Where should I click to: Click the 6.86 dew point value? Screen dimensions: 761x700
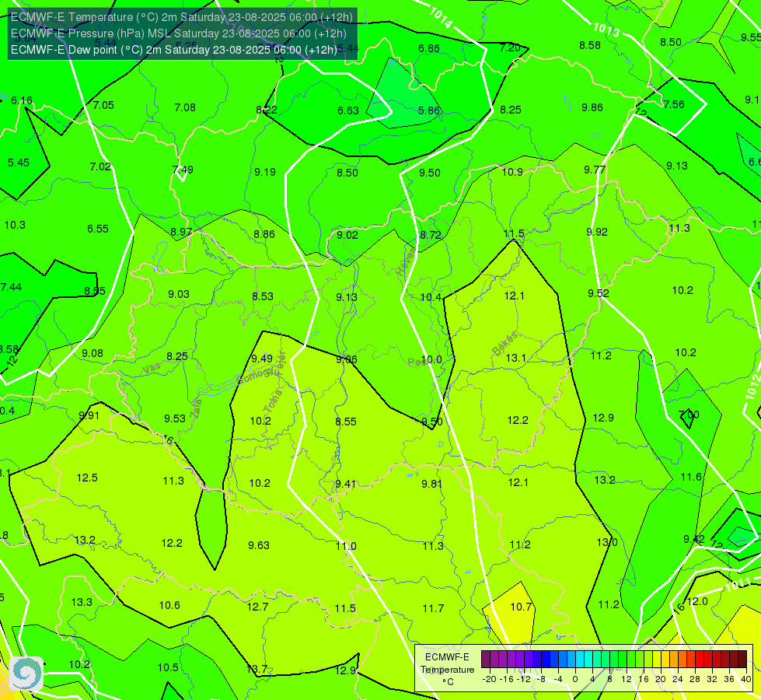point(429,48)
